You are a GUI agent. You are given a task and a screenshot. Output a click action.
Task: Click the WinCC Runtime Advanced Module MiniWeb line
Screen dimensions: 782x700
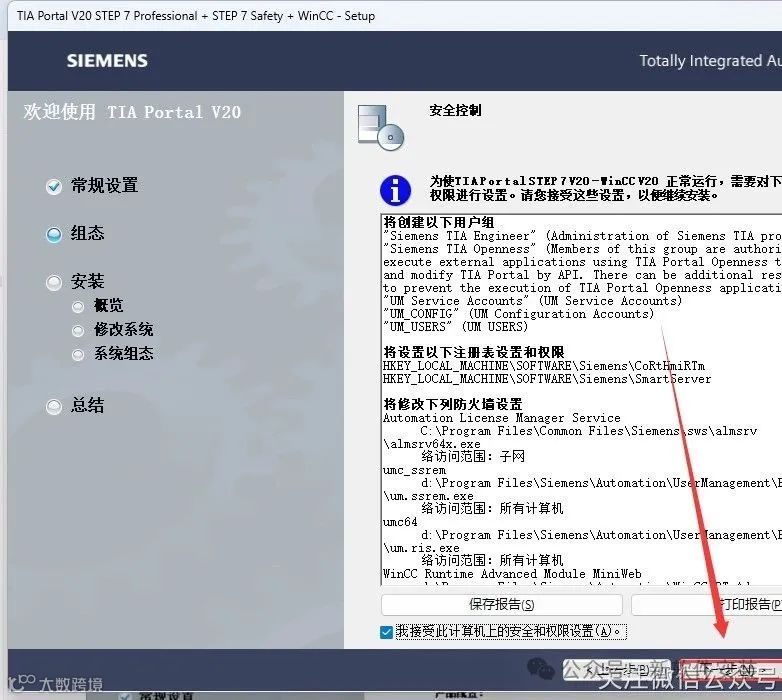512,574
